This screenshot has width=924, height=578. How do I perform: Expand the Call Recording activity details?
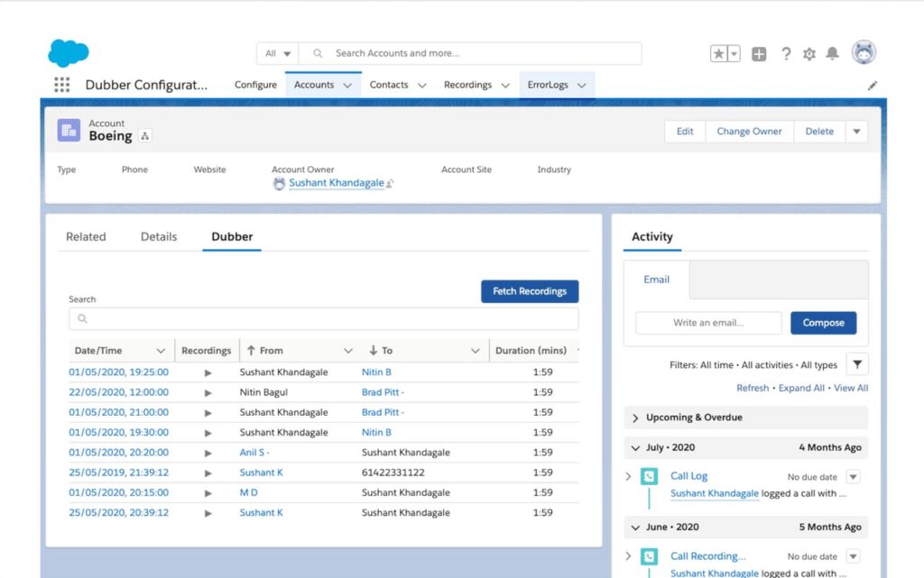point(628,555)
